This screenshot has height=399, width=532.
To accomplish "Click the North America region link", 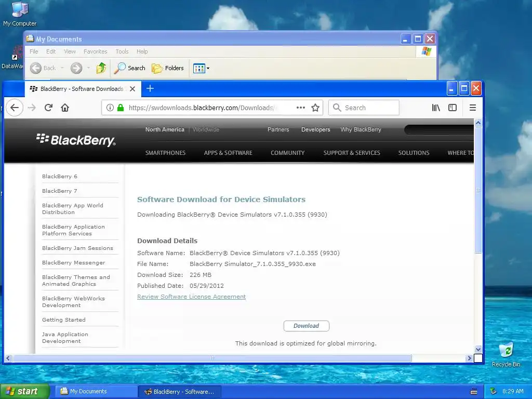I will coord(165,129).
